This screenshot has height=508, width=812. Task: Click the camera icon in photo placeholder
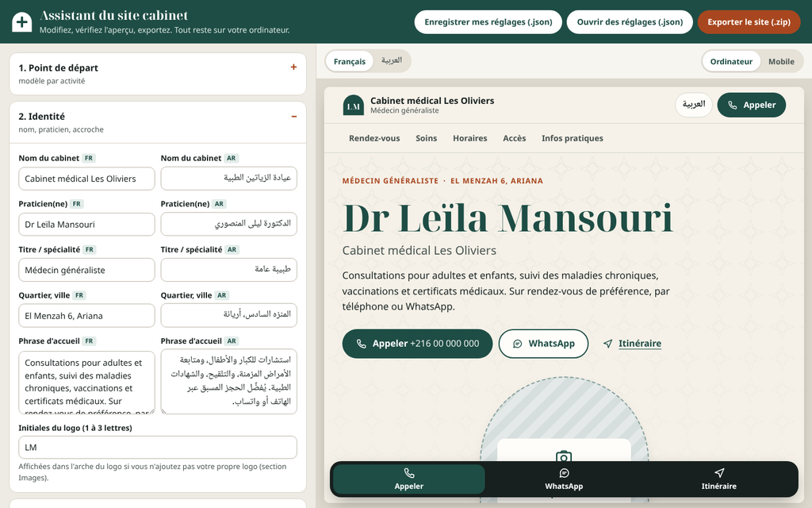pos(564,456)
